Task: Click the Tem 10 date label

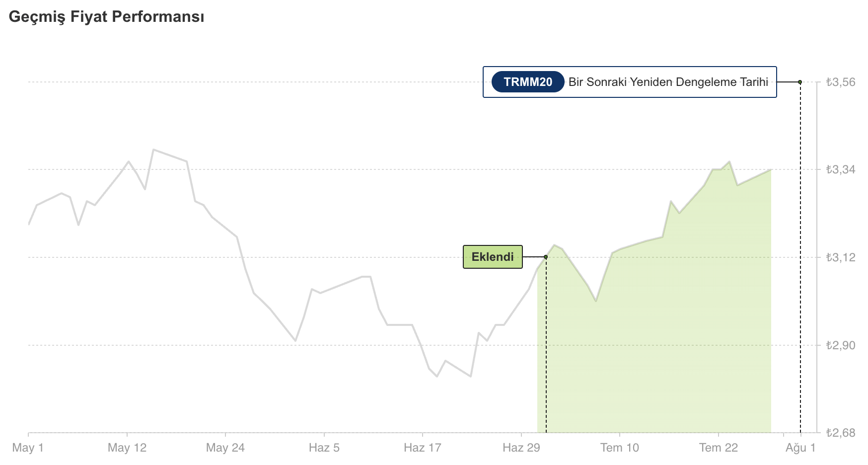Action: pyautogui.click(x=620, y=448)
